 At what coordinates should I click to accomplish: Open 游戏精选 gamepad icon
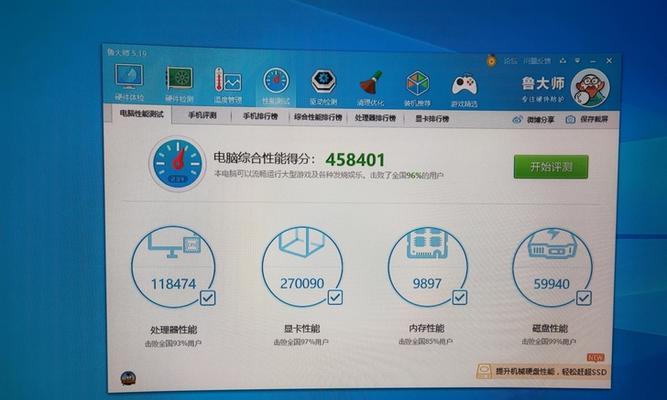tap(464, 90)
